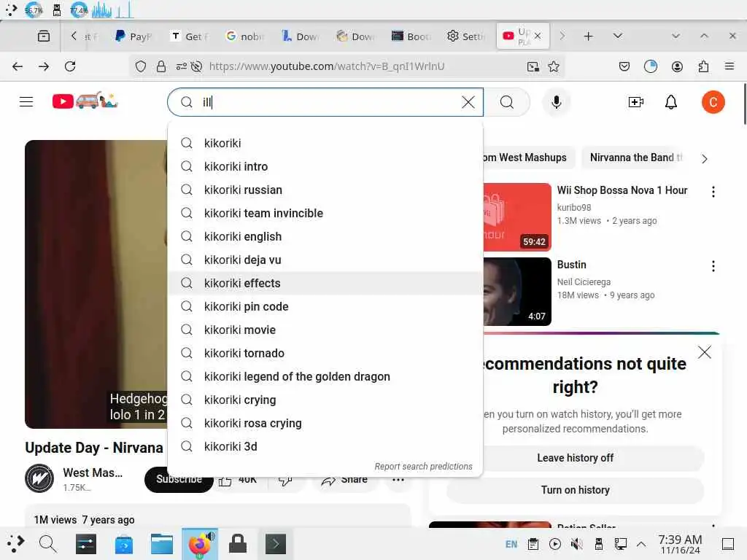Select the kikoriki team invincible suggestion
Viewport: 747px width, 560px height.
pyautogui.click(x=325, y=213)
